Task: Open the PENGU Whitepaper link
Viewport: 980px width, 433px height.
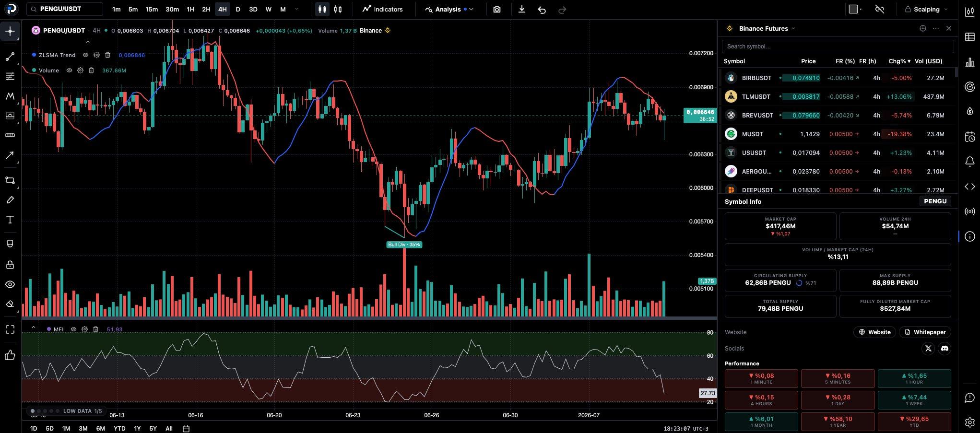Action: (925, 332)
